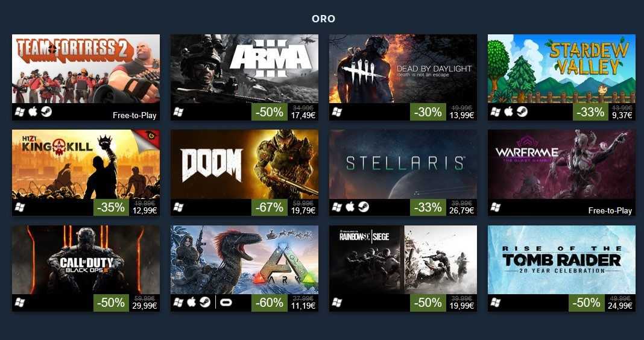Click the -35% discount badge on H1Z1
Image resolution: width=644 pixels, height=340 pixels.
coord(111,207)
